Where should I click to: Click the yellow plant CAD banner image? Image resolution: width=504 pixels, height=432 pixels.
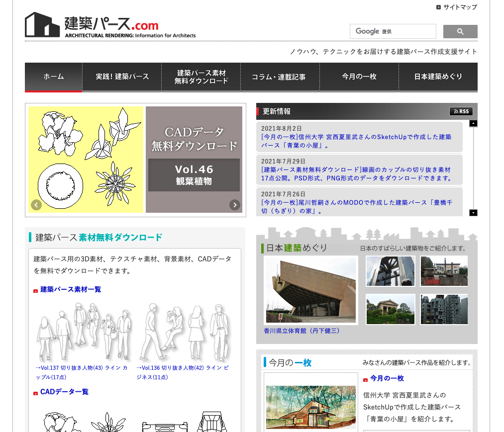click(86, 159)
